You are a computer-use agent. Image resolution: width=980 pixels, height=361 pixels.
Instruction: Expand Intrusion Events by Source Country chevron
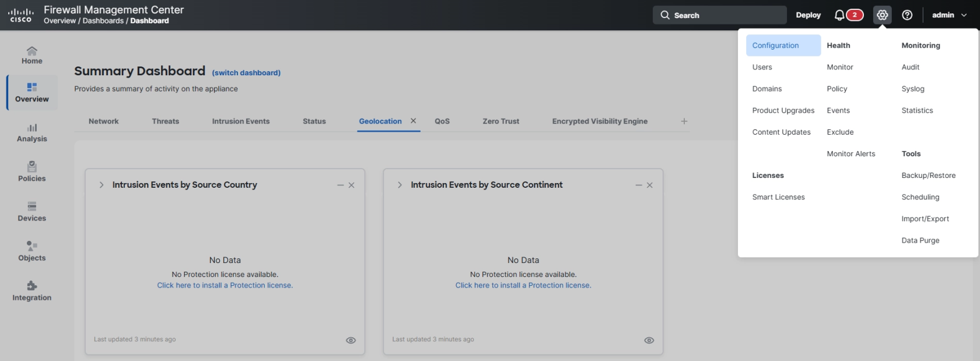pos(101,185)
